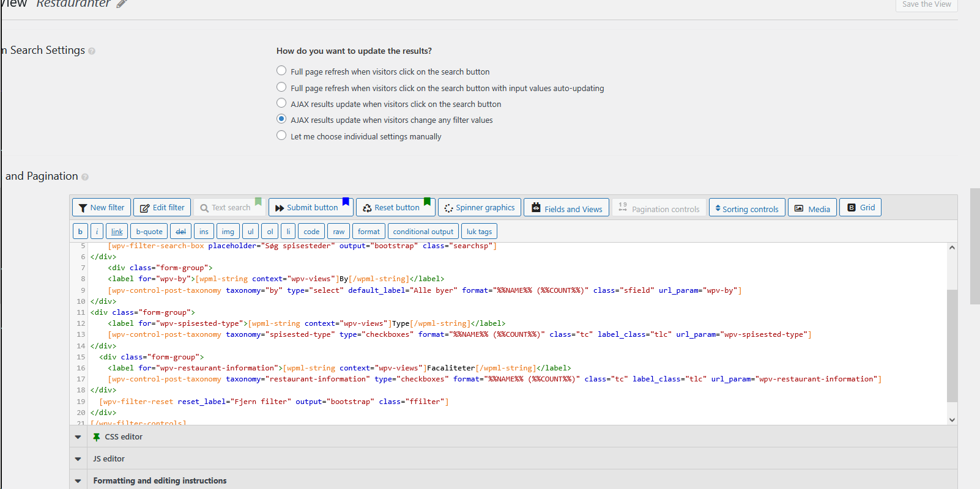
Task: Click the Sorting controls text label
Action: (x=751, y=209)
